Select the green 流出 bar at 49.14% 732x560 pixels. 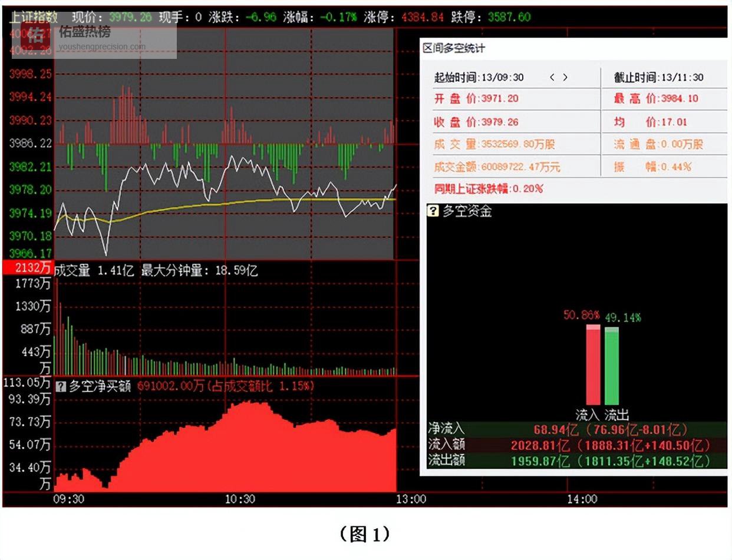click(x=612, y=365)
